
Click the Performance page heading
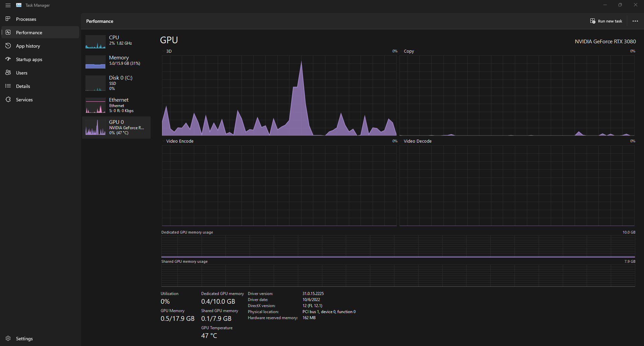coord(100,21)
